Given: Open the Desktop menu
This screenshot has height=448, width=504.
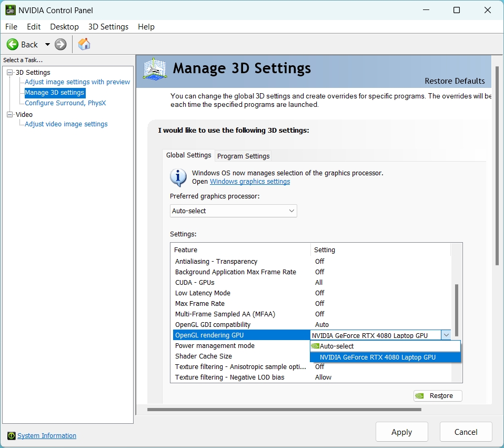Looking at the screenshot, I should tap(64, 27).
